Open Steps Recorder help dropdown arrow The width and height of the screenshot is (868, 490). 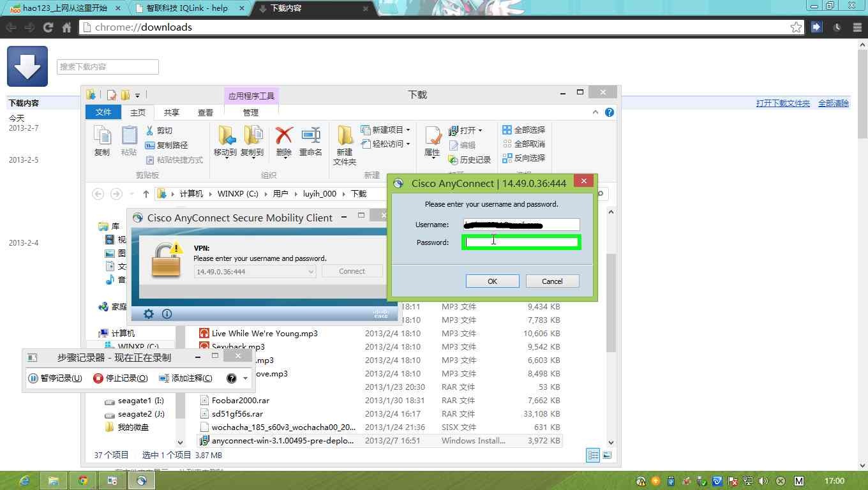[245, 378]
